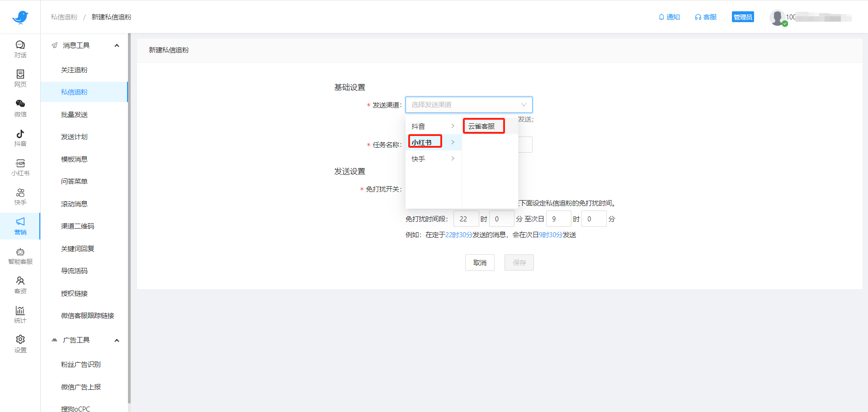Open the 小红书 section from the sidebar
Screen dimensions: 868x412
[20, 167]
